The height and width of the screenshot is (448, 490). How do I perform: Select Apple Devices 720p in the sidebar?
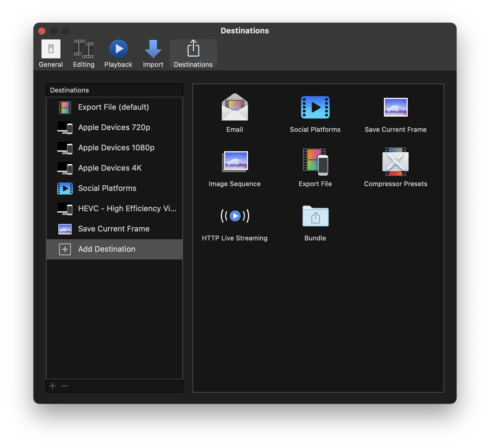114,128
